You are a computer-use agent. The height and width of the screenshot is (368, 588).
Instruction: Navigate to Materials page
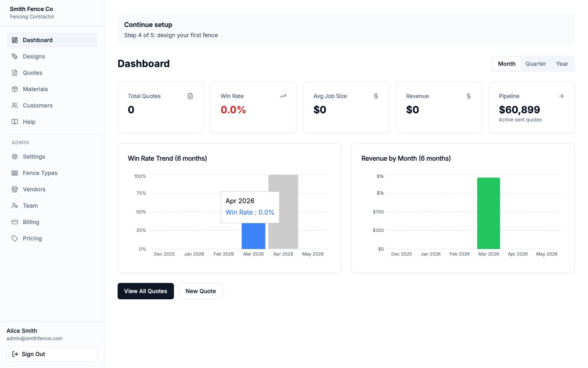tap(52, 89)
